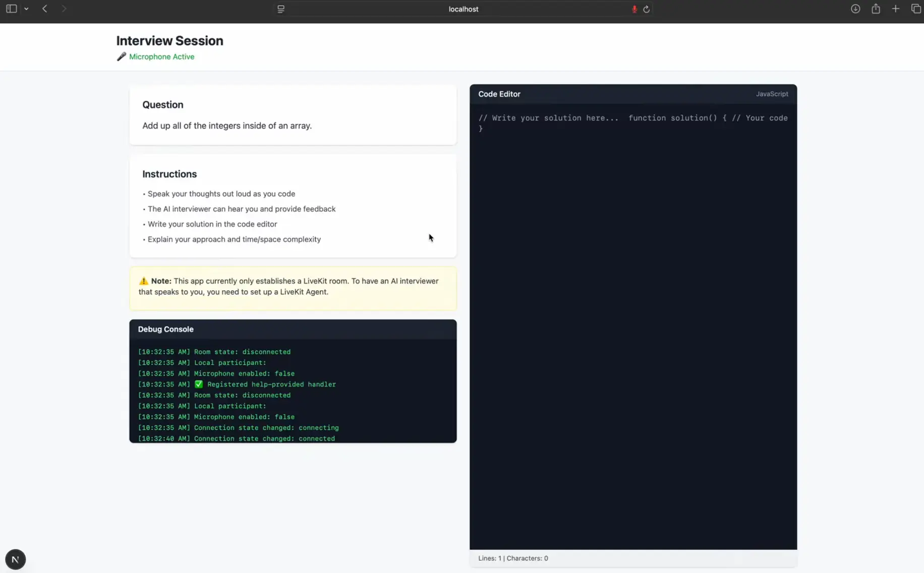Disable the Microphone Active status

[x=161, y=56]
